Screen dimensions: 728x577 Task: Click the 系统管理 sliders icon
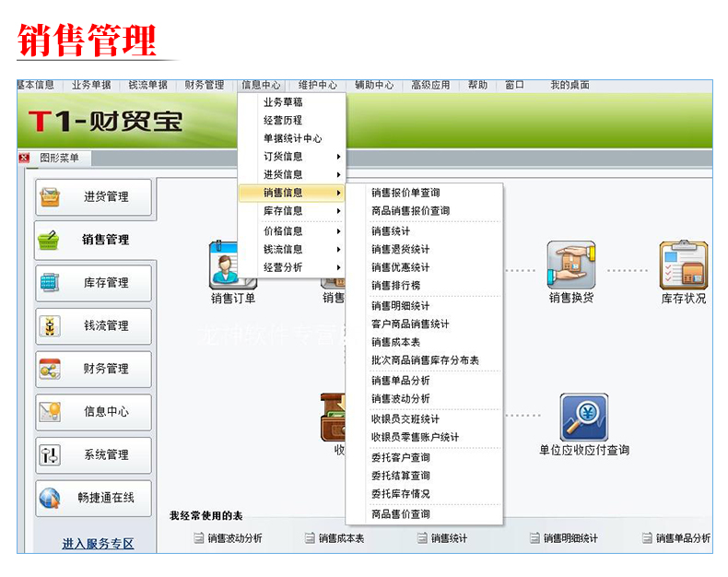(50, 454)
